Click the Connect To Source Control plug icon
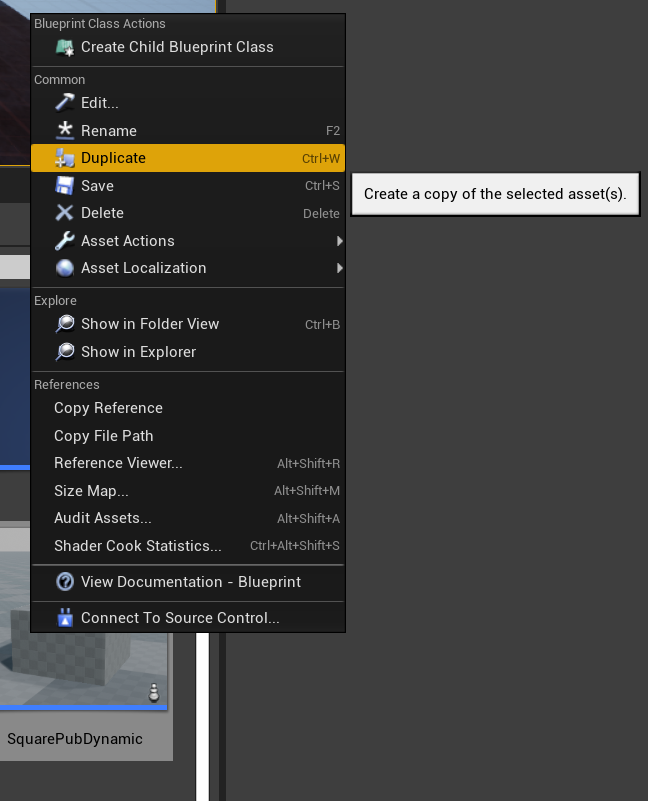This screenshot has width=648, height=801. coord(65,618)
